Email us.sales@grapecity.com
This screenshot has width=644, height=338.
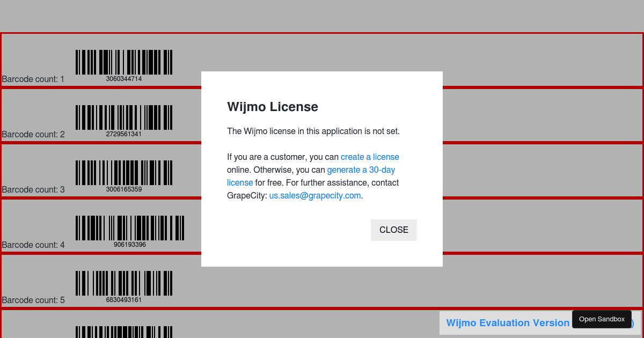point(315,196)
